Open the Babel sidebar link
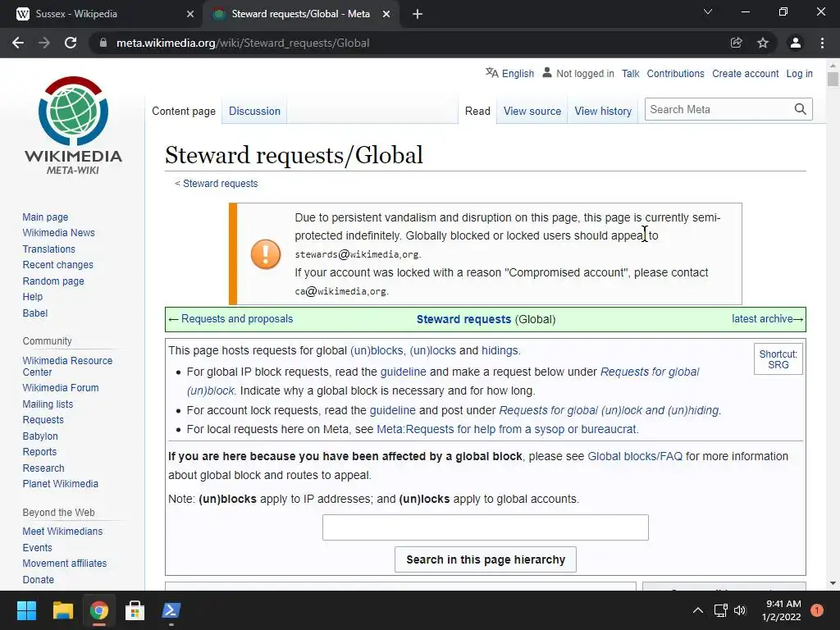The image size is (840, 630). tap(34, 313)
